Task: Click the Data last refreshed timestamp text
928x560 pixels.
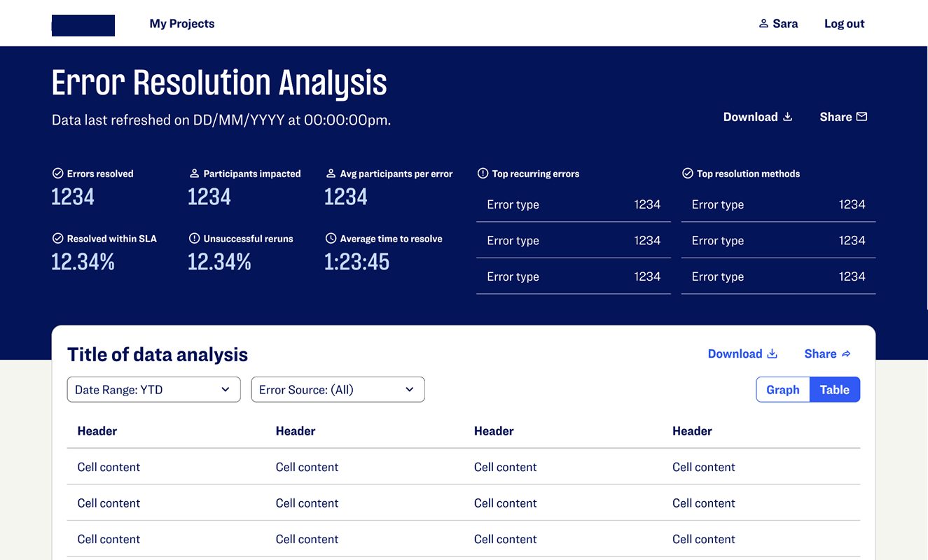Action: pyautogui.click(x=221, y=120)
